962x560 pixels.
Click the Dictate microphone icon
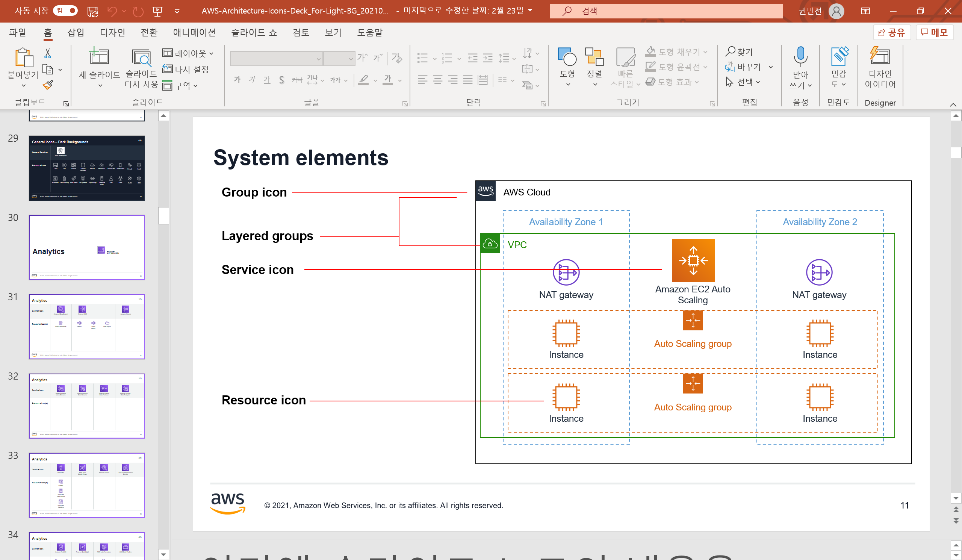(x=800, y=56)
